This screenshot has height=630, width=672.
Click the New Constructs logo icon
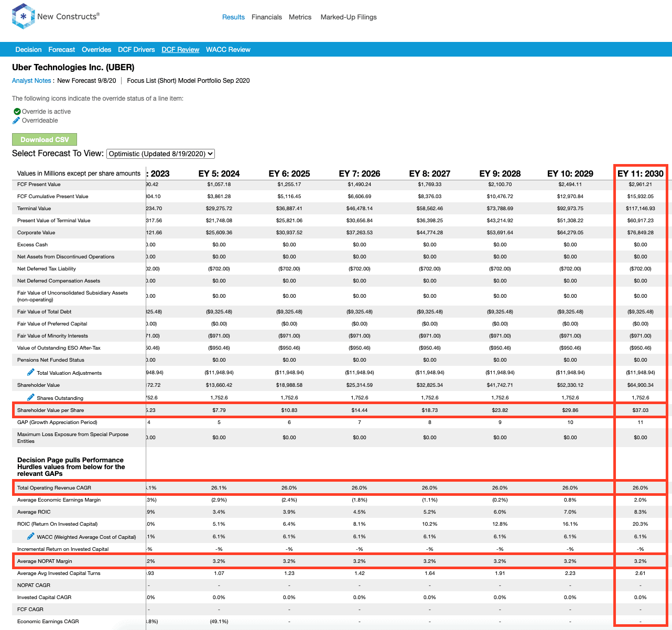point(23,16)
